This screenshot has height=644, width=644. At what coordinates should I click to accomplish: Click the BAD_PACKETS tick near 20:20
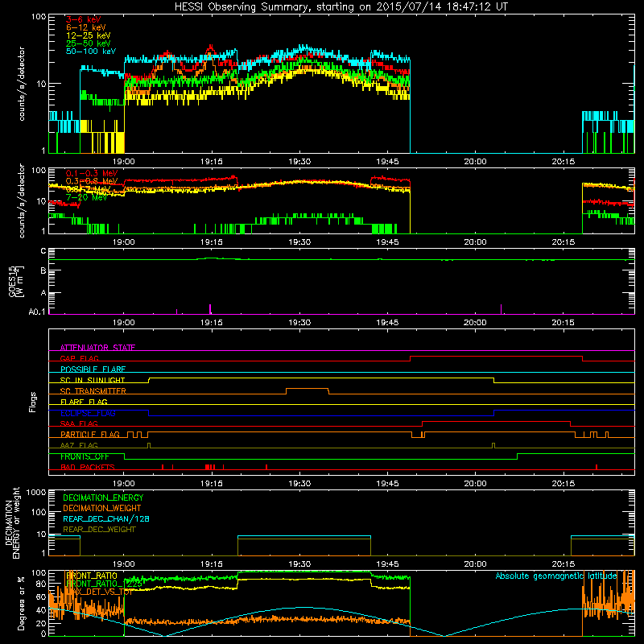tap(597, 467)
